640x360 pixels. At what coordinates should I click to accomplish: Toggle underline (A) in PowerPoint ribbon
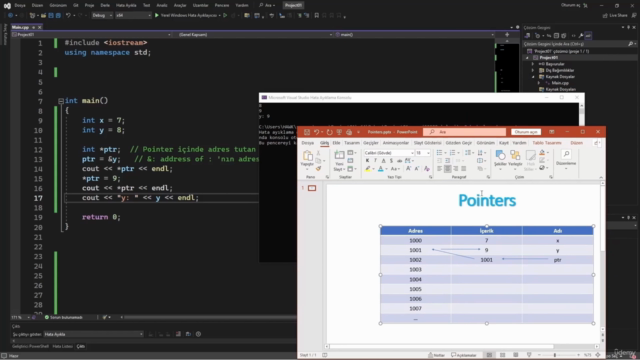click(383, 160)
